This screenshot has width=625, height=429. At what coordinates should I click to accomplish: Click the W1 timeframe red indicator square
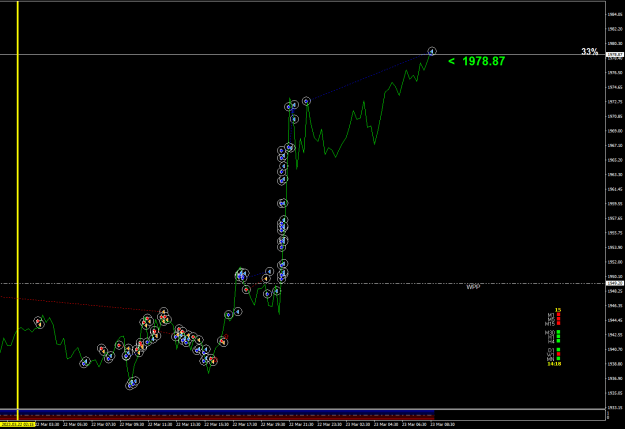tap(558, 354)
